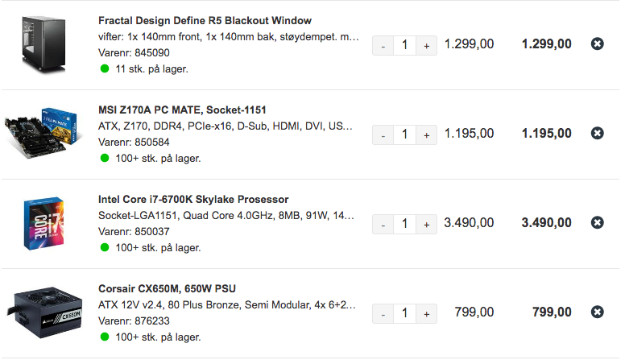This screenshot has width=625, height=364.
Task: Increase quantity of MSI Z170A motherboard
Action: (x=427, y=135)
